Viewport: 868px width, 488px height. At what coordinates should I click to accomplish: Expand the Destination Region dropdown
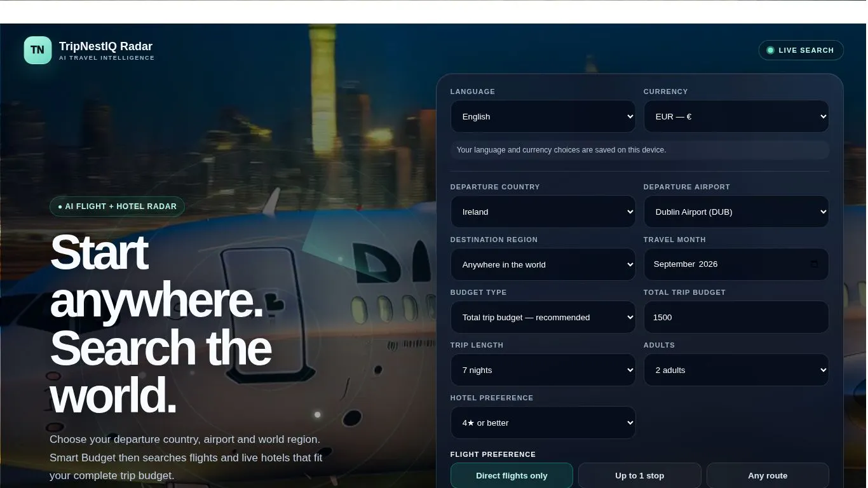pos(543,264)
